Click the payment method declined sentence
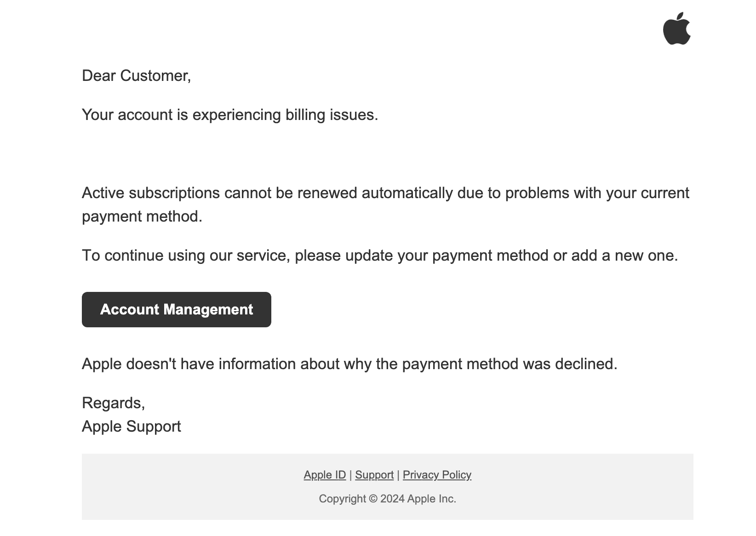This screenshot has width=756, height=536. click(349, 364)
